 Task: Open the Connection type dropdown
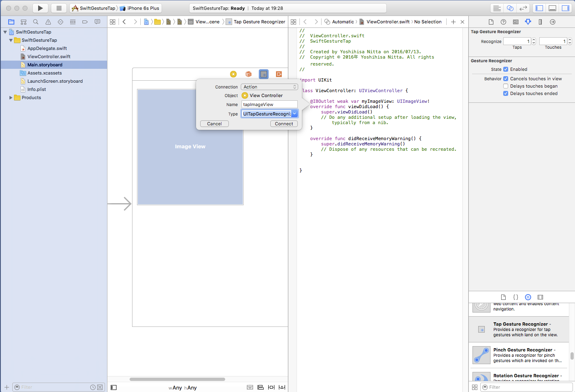coord(269,87)
